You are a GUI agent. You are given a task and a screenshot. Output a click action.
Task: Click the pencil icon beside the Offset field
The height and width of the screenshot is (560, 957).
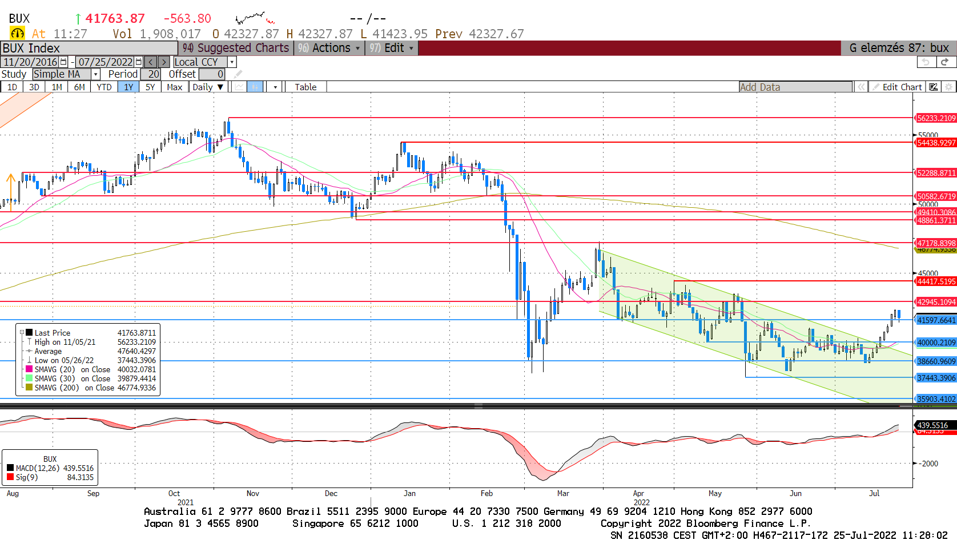pos(238,74)
